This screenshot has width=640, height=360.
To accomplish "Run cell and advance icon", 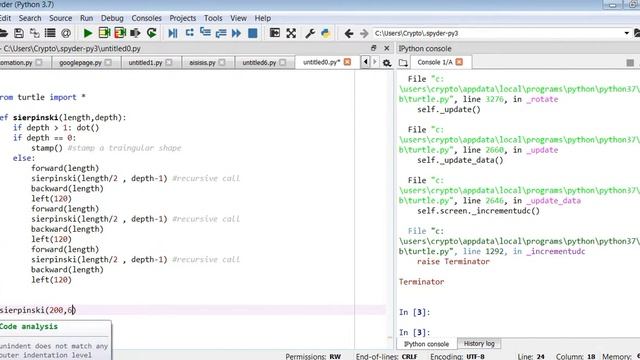I will pyautogui.click(x=120, y=33).
